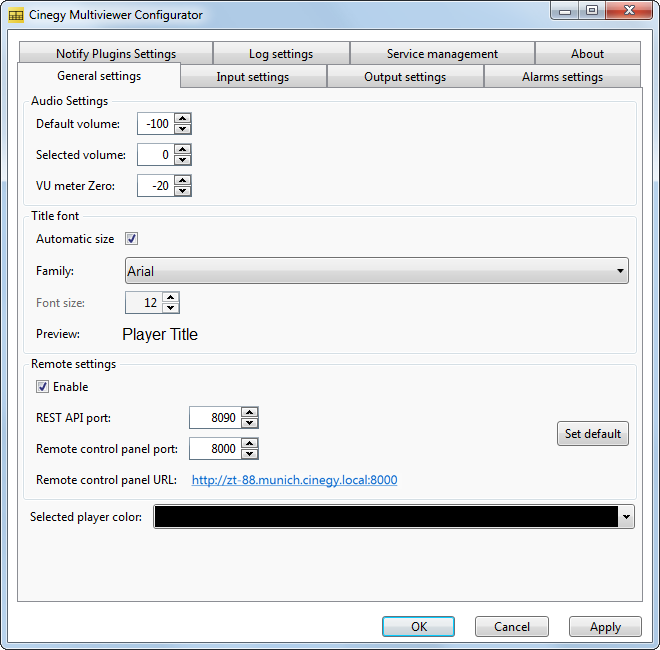Image resolution: width=660 pixels, height=650 pixels.
Task: Open the About tab
Action: click(x=588, y=53)
